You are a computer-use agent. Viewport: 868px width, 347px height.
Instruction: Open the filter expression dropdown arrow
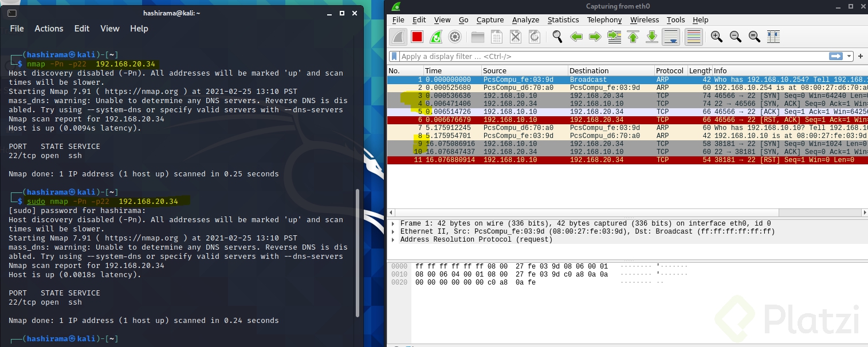click(849, 56)
